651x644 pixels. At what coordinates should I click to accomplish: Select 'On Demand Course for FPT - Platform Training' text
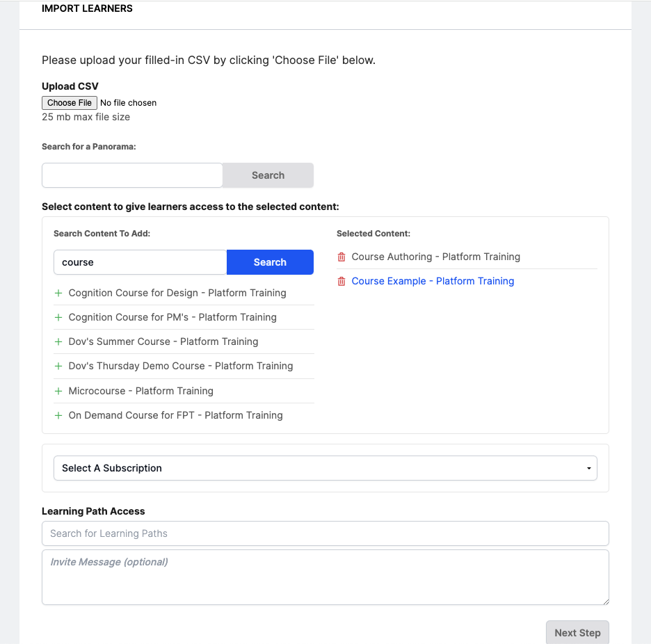[x=176, y=416]
